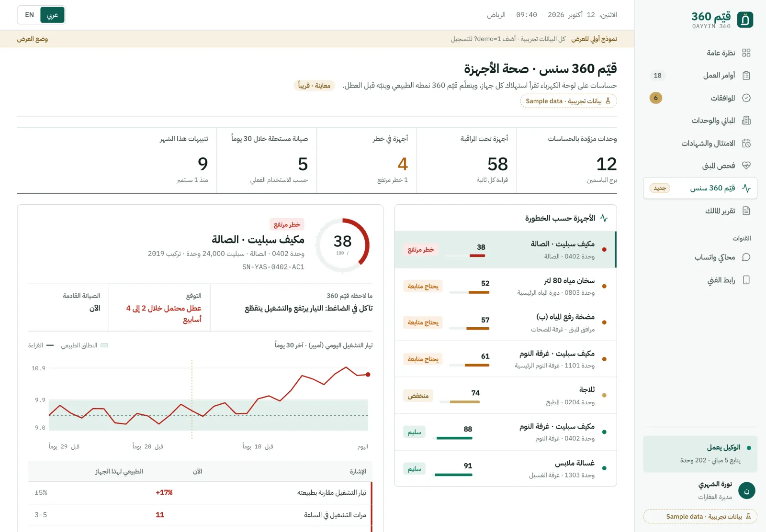Click the score bar for مكيف سبليت · غرفة النوم score 61

(x=469, y=365)
